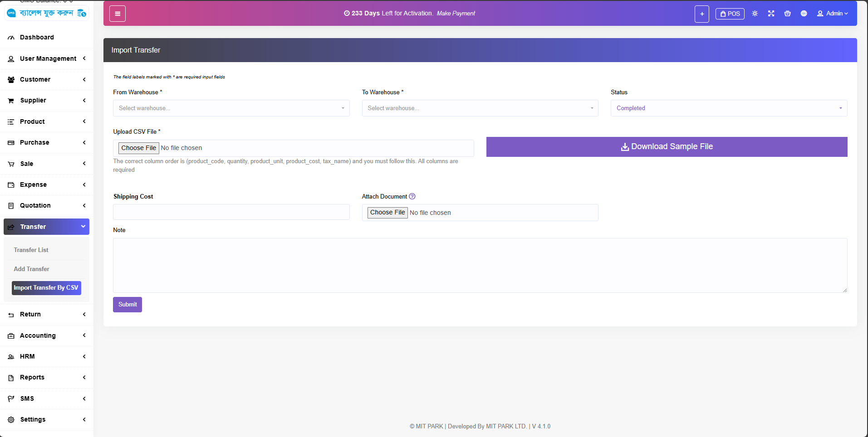Image resolution: width=868 pixels, height=437 pixels.
Task: Click the Attach Document help icon
Action: 412,196
